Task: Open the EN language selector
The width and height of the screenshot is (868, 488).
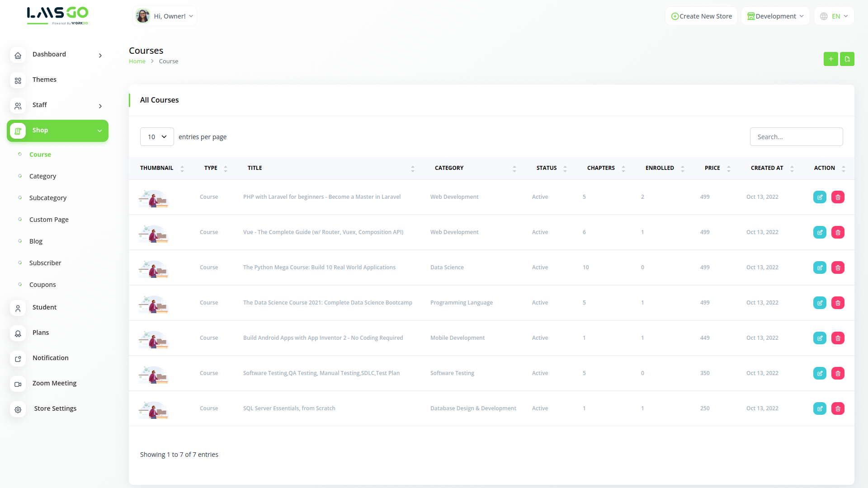Action: coord(834,16)
